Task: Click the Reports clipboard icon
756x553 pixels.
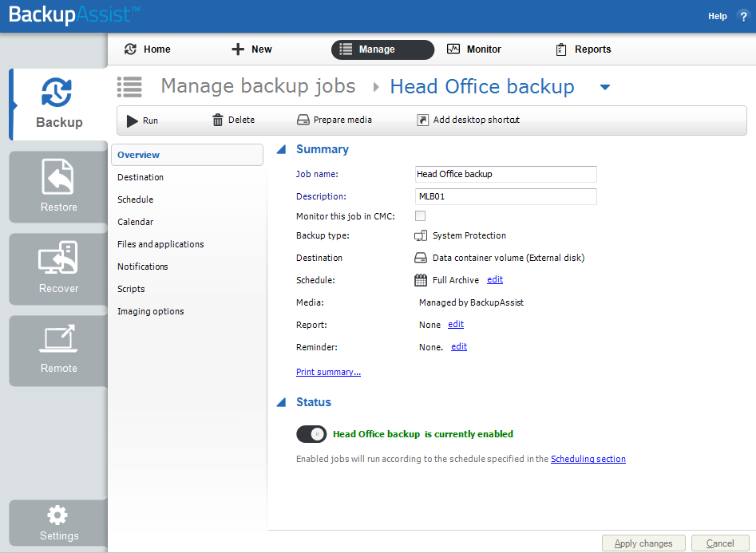Action: [x=561, y=49]
